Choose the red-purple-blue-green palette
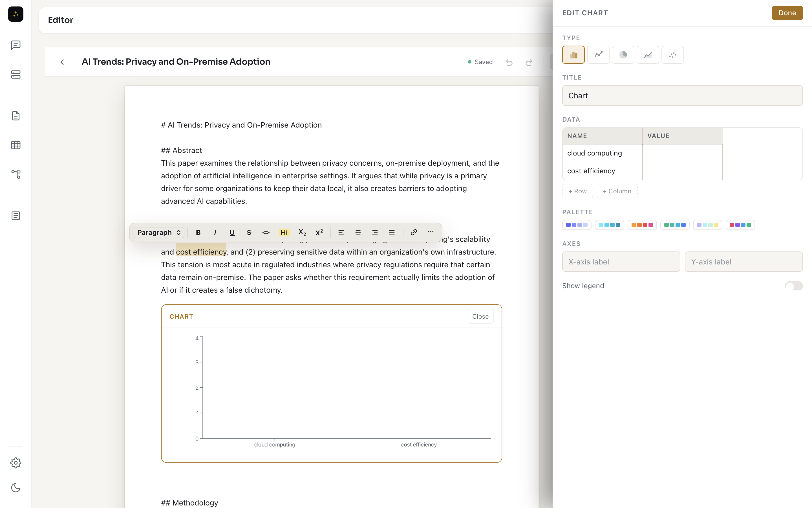The height and width of the screenshot is (508, 812). (740, 225)
